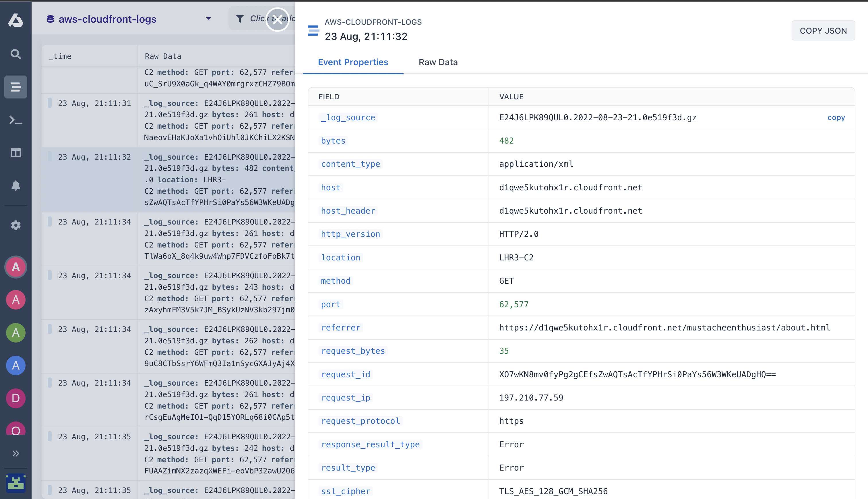
Task: Click the http_version field label
Action: (x=350, y=234)
